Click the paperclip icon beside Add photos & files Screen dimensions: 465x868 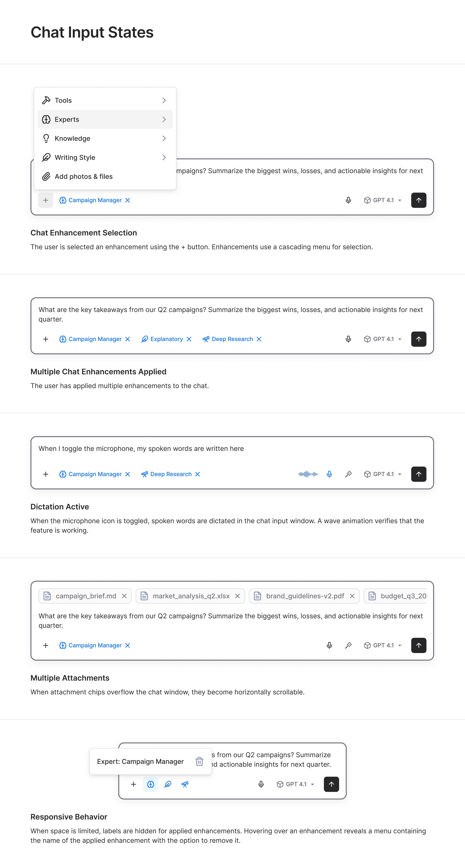(46, 176)
